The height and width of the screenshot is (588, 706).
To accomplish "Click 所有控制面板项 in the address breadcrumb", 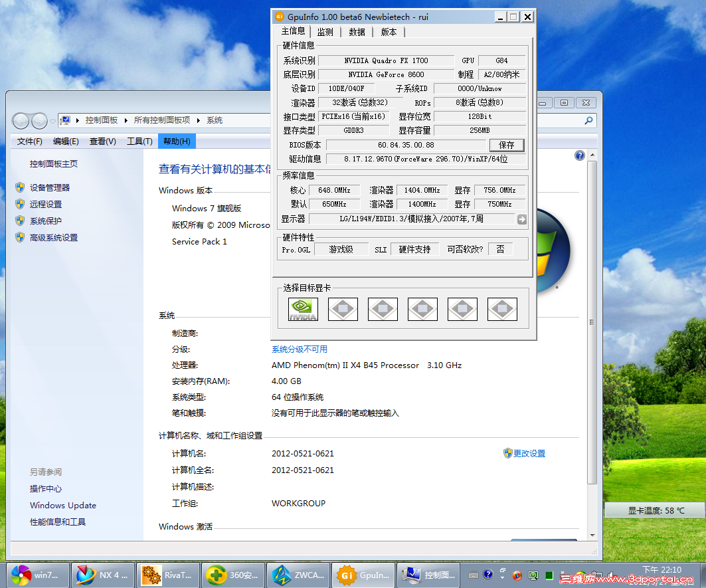I will pos(162,120).
